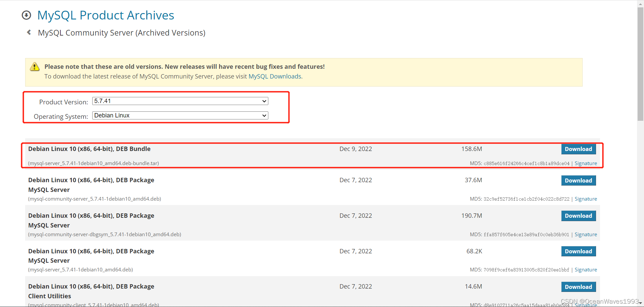Select MD5 value 32c9ef52736f1ce1cb2f04c022c8d722
This screenshot has height=307, width=644.
(527, 199)
